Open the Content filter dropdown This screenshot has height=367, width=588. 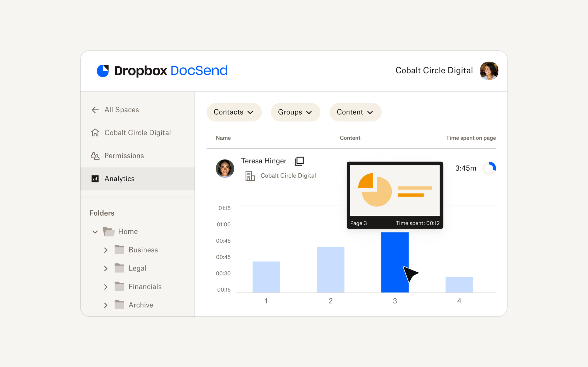(355, 112)
